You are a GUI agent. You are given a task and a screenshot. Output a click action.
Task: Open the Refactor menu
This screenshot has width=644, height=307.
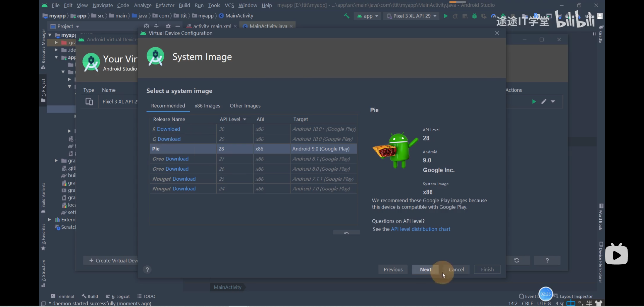tap(165, 5)
